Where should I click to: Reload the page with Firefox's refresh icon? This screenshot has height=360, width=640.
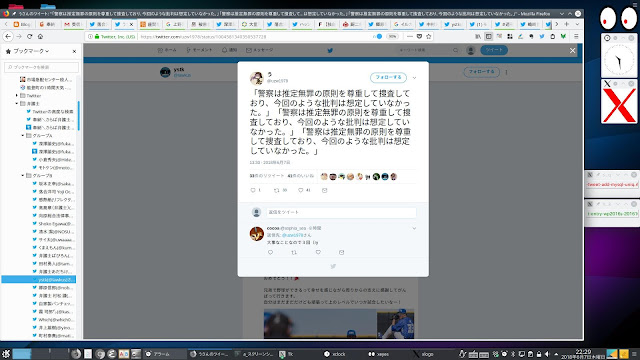pos(29,36)
